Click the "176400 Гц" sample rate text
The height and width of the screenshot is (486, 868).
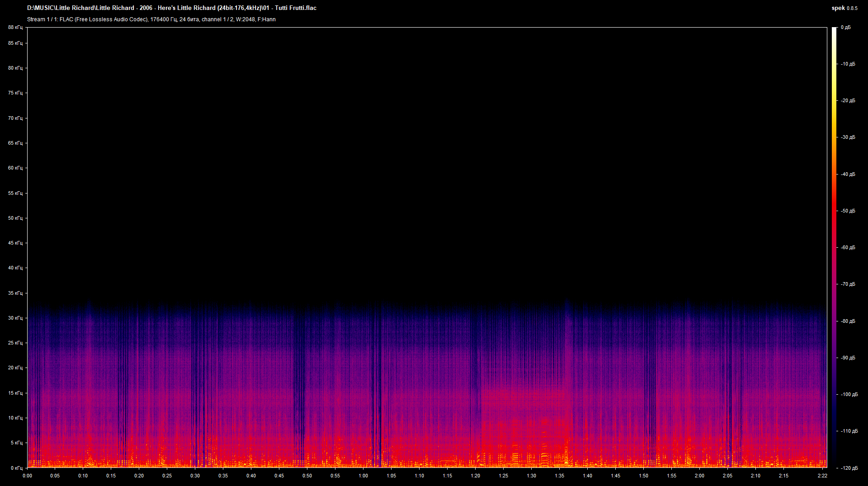(x=163, y=19)
